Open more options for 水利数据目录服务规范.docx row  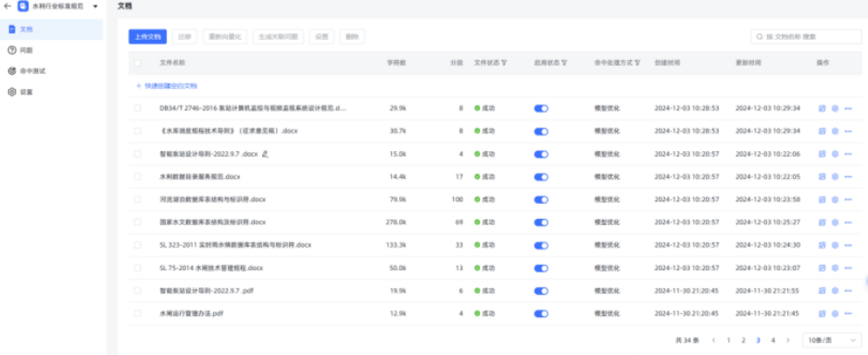pyautogui.click(x=848, y=177)
